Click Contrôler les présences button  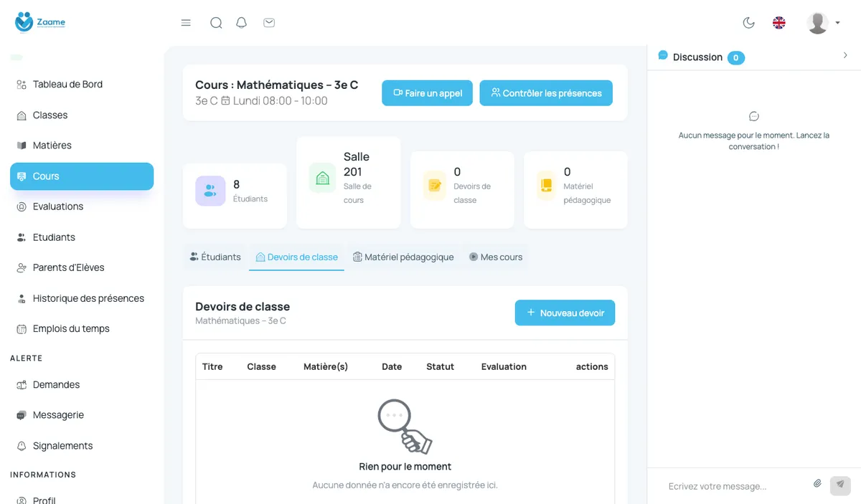click(x=546, y=93)
